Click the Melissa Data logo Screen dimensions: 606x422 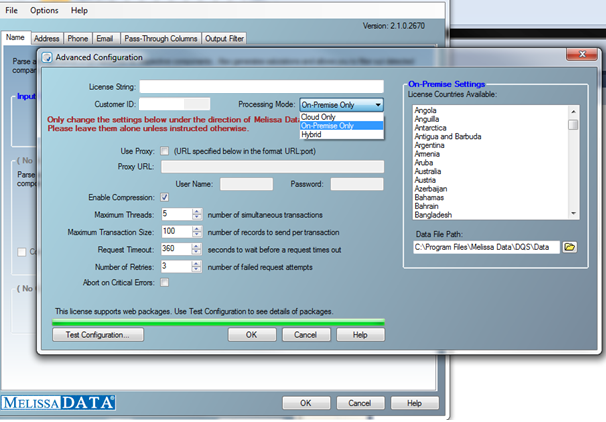[58, 403]
